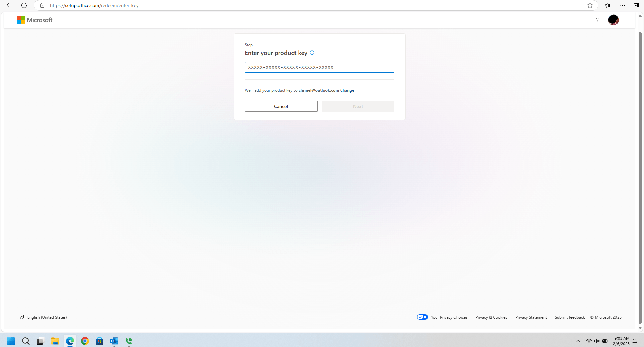Click the Next button
Screen dimensions: 644x347
point(358,106)
